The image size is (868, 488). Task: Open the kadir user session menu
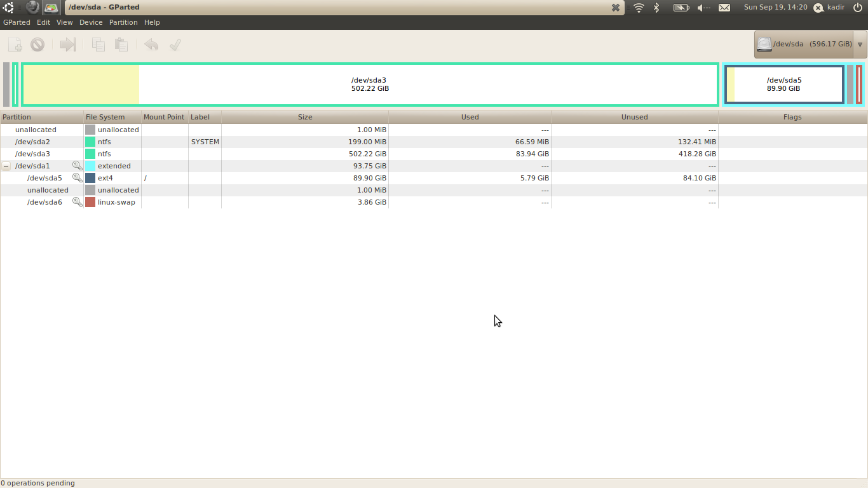829,8
